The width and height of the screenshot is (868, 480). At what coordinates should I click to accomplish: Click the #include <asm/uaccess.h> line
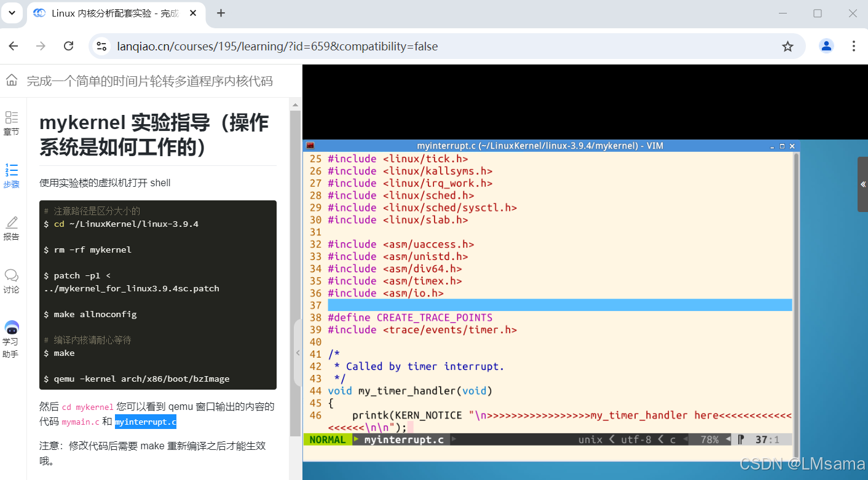click(x=401, y=244)
